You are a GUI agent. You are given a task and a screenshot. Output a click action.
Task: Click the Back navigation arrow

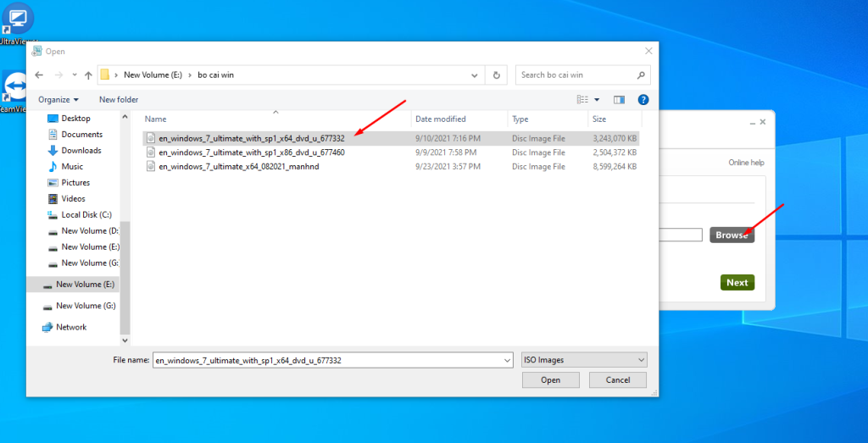point(39,75)
